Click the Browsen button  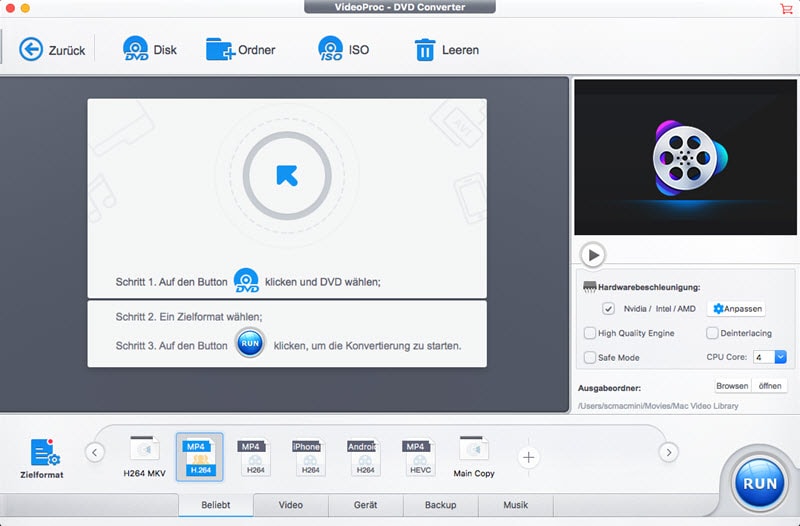[x=731, y=385]
